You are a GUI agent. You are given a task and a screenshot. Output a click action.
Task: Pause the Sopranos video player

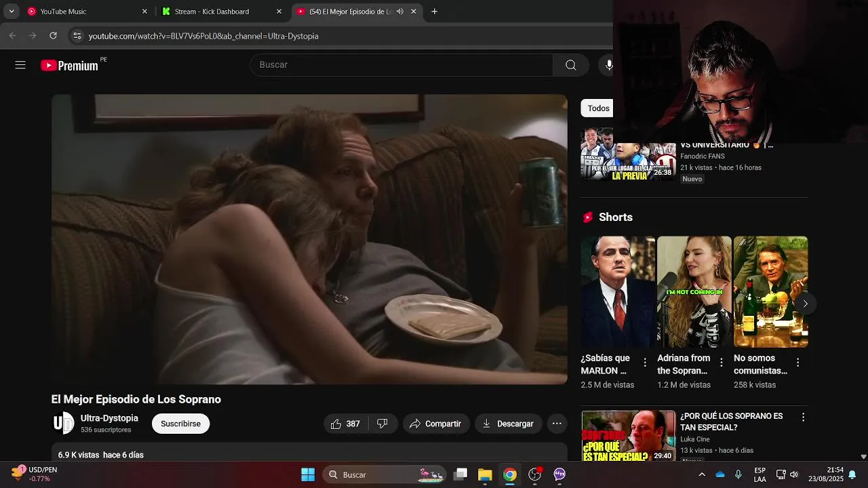point(309,239)
